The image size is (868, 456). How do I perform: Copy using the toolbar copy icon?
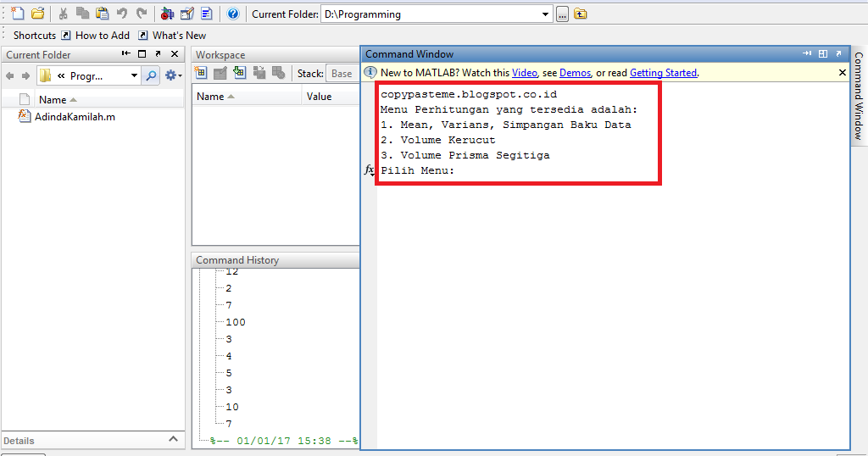coord(82,14)
